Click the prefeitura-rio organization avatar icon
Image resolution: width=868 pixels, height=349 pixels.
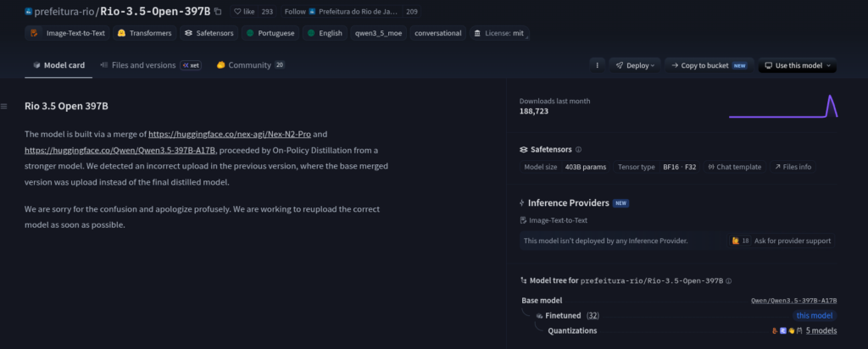pos(29,11)
